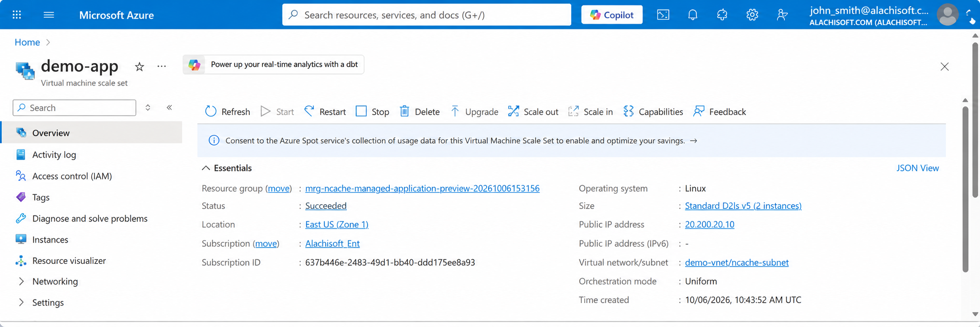Click Scale in on the toolbar
This screenshot has width=980, height=327.
click(x=591, y=111)
